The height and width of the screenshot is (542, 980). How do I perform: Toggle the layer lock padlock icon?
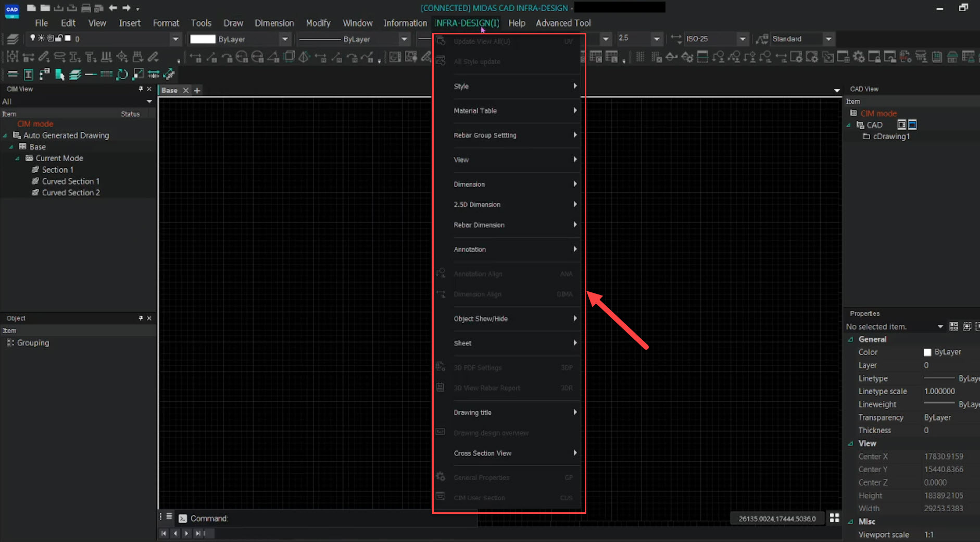click(59, 38)
